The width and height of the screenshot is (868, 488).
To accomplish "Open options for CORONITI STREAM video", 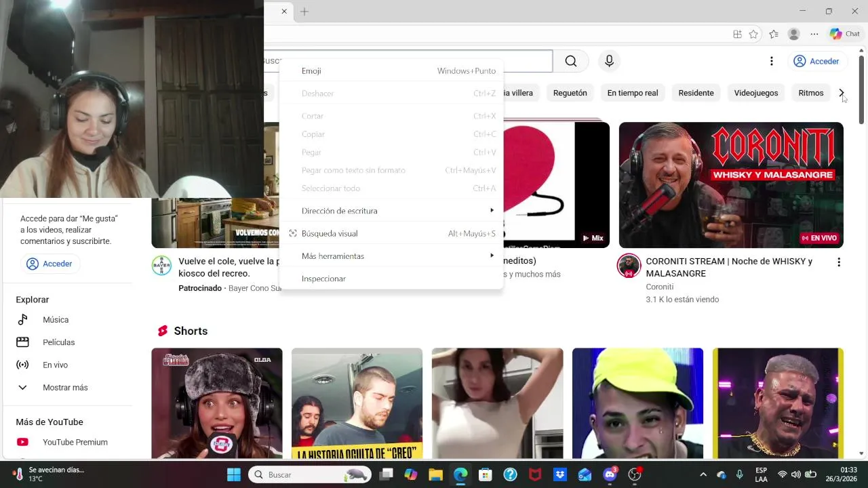I will coord(839,262).
